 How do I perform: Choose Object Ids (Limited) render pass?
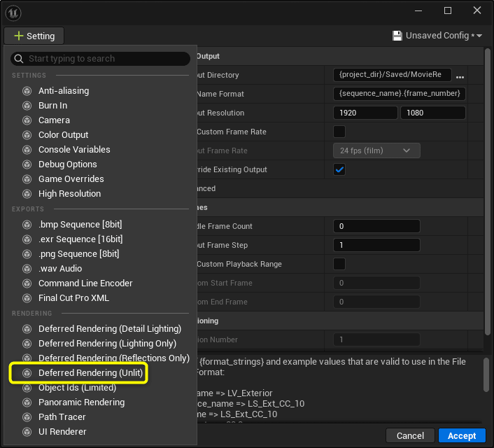point(77,388)
